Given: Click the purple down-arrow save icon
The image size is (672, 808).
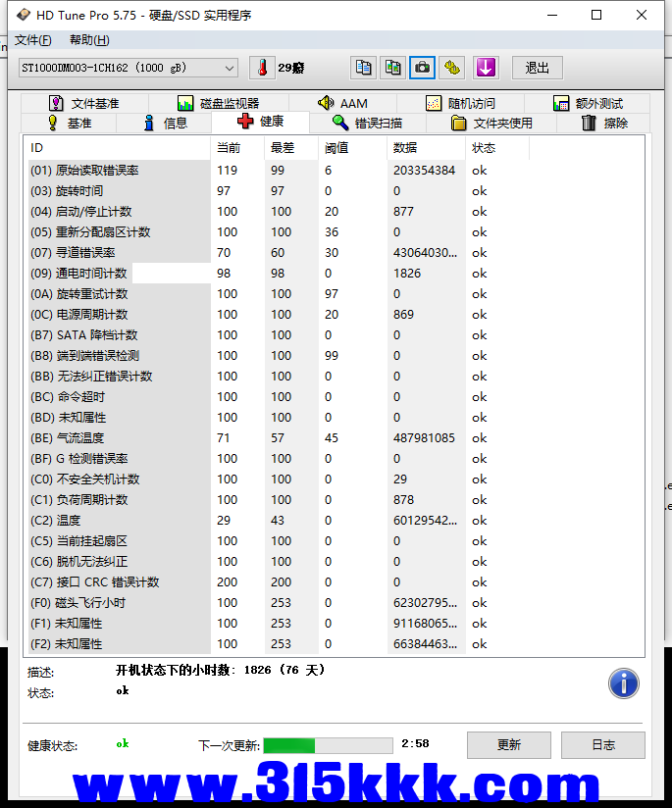Looking at the screenshot, I should click(487, 68).
